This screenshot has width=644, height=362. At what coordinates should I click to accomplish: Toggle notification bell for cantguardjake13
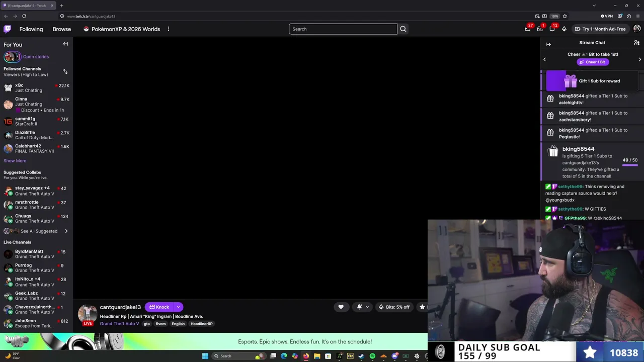359,307
